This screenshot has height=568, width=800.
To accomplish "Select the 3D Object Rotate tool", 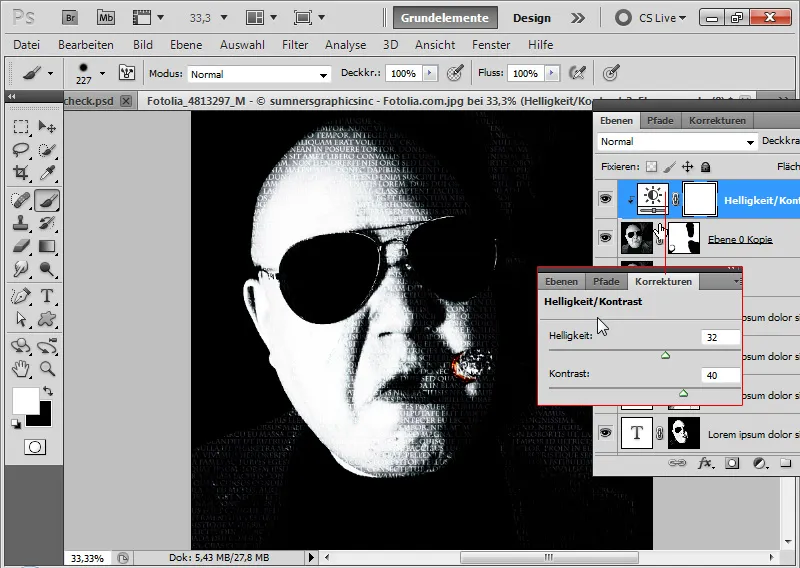I will pos(21,346).
